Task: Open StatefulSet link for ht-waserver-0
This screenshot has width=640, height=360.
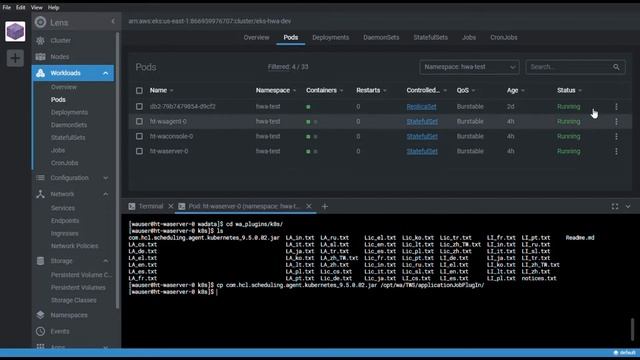Action: coord(422,151)
